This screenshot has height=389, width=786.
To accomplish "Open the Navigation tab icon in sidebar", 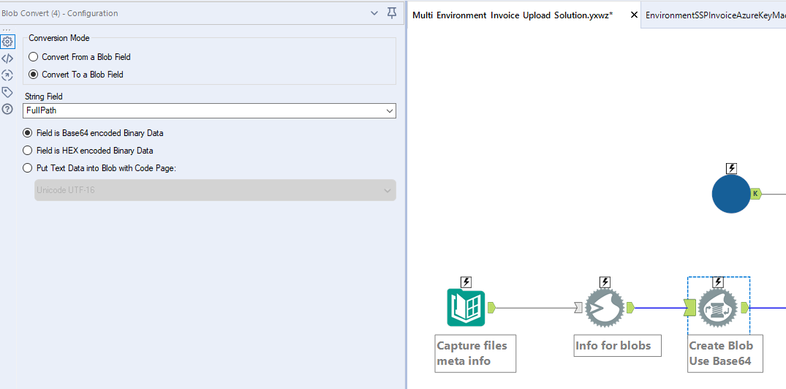I will tap(8, 75).
